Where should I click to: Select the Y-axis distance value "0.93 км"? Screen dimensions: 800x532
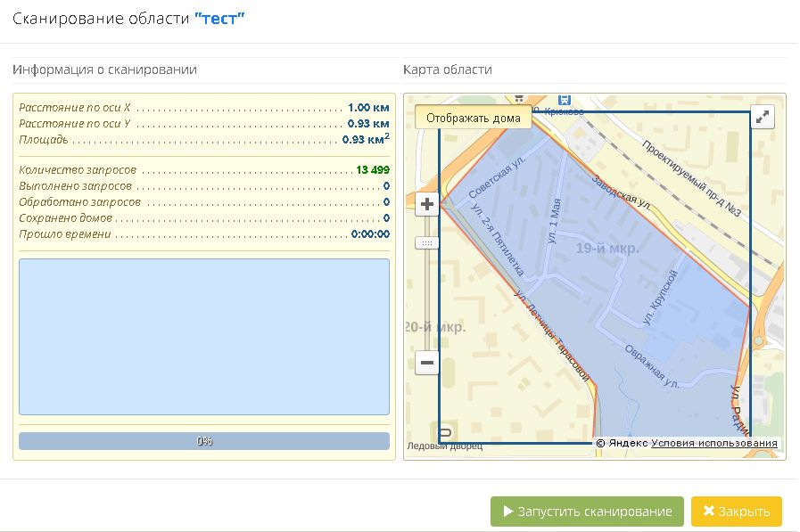point(368,123)
